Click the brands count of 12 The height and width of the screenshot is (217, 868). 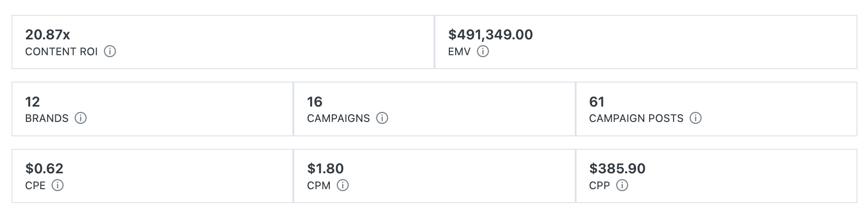pyautogui.click(x=33, y=102)
